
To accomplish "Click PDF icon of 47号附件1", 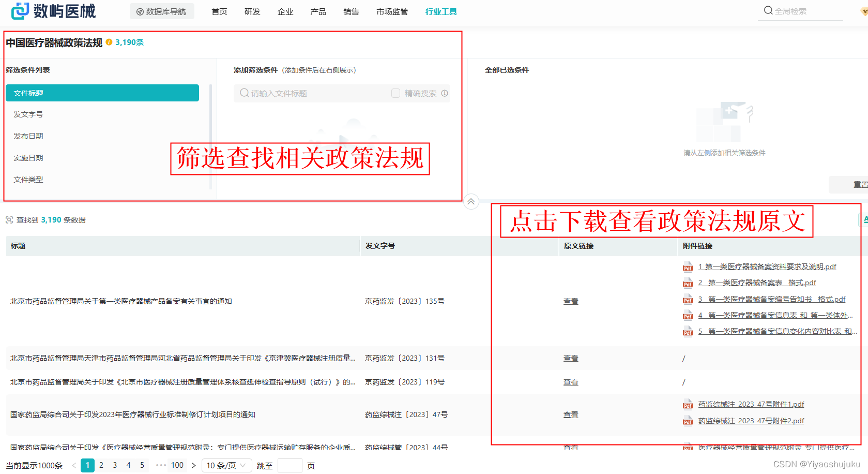I will tap(688, 404).
